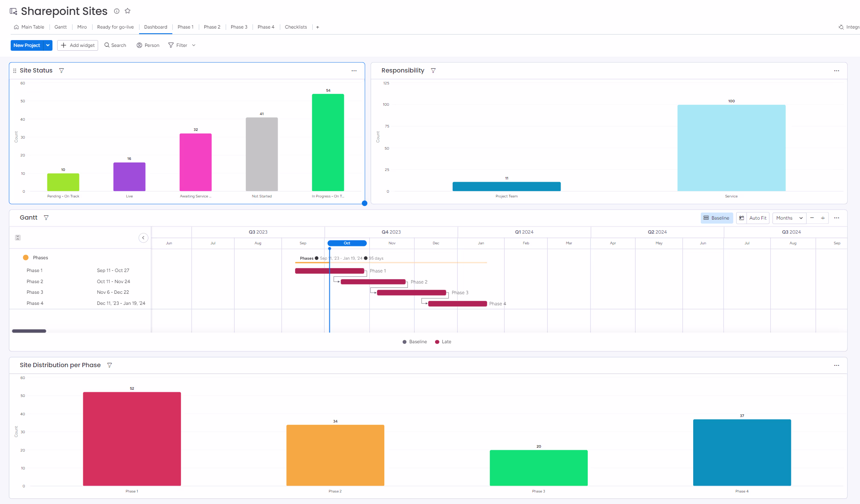Open the Phase 2 tab

212,27
